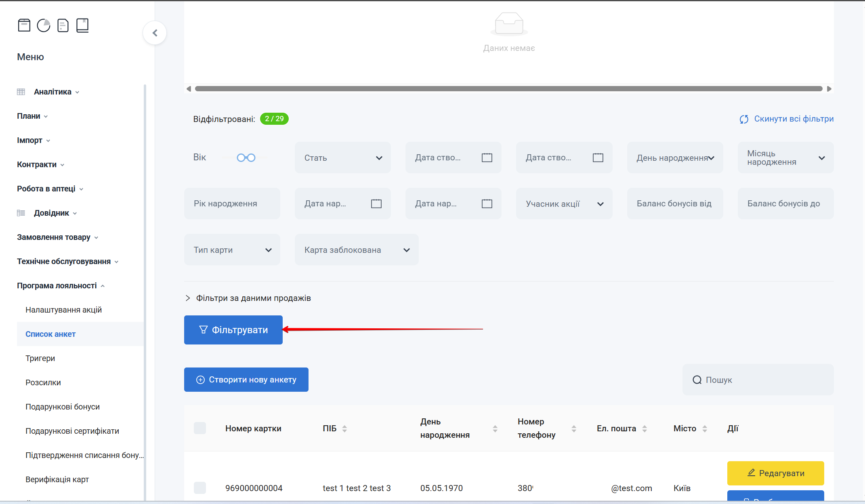
Task: Click the document icon in sidebar header
Action: [x=63, y=25]
